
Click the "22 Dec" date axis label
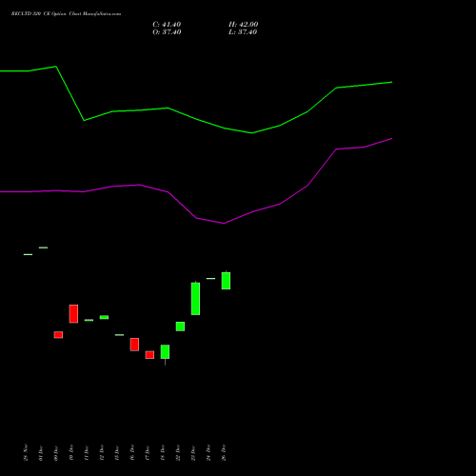click(x=178, y=452)
